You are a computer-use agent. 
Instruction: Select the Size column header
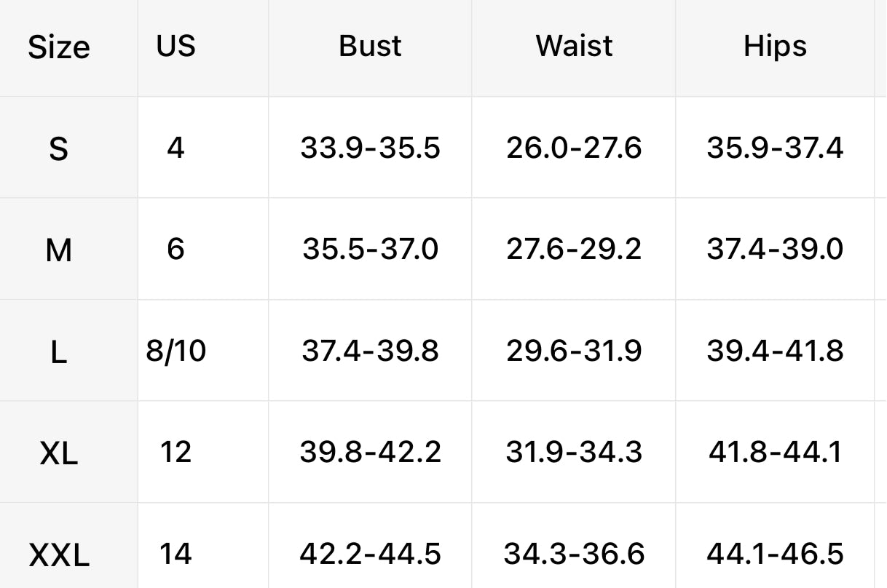59,47
